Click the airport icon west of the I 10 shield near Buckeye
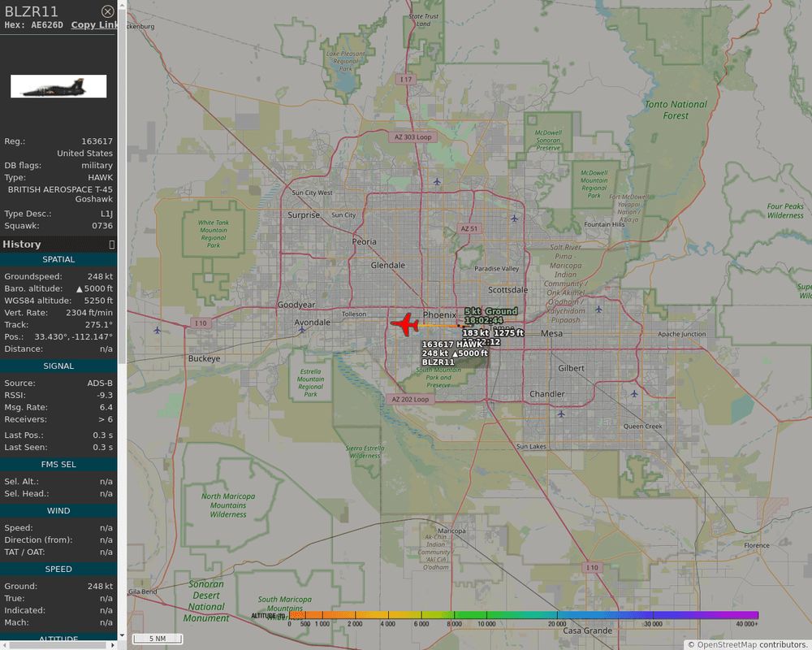This screenshot has height=650, width=812. (158, 330)
